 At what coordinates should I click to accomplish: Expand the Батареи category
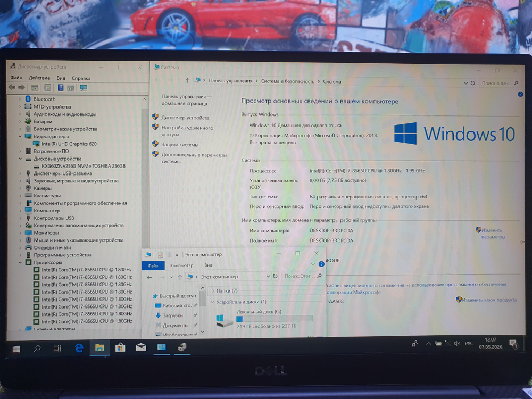pyautogui.click(x=20, y=121)
